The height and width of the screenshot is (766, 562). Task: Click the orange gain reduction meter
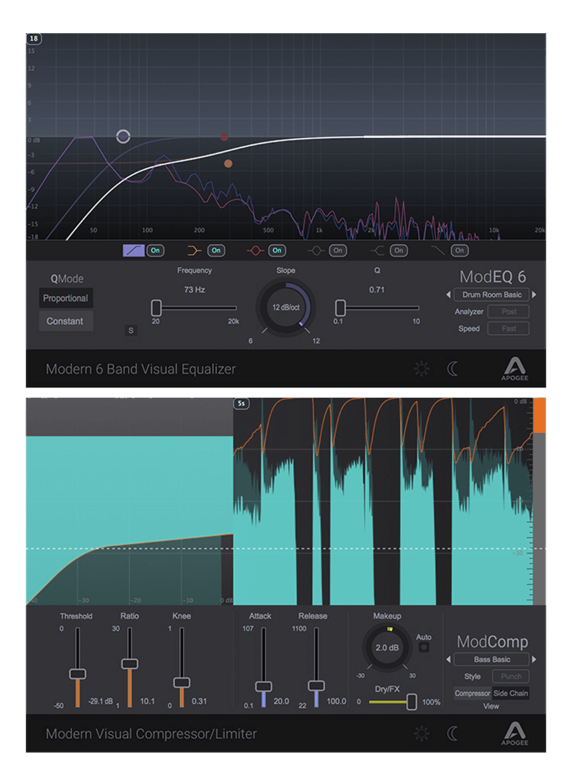click(539, 416)
